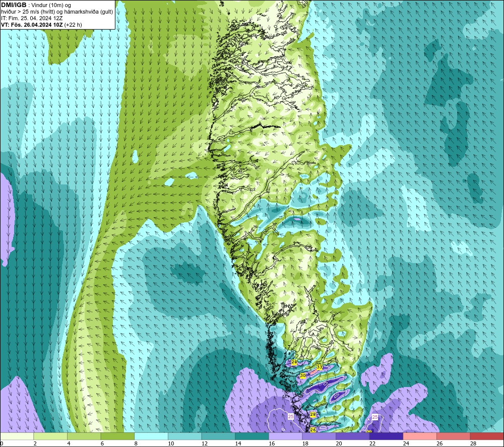
Task: Pick the 20–22 m/s violet legend swatch
Action: (353, 436)
